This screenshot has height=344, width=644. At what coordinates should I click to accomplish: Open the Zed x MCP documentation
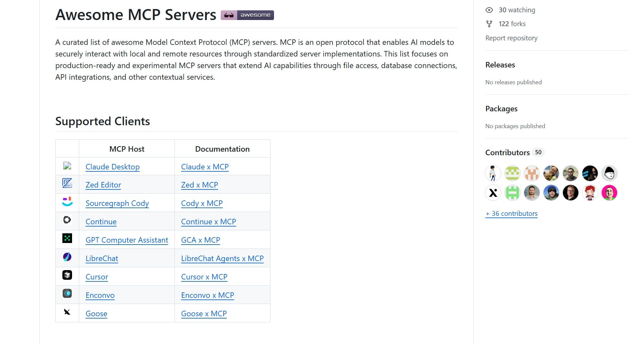click(x=199, y=185)
